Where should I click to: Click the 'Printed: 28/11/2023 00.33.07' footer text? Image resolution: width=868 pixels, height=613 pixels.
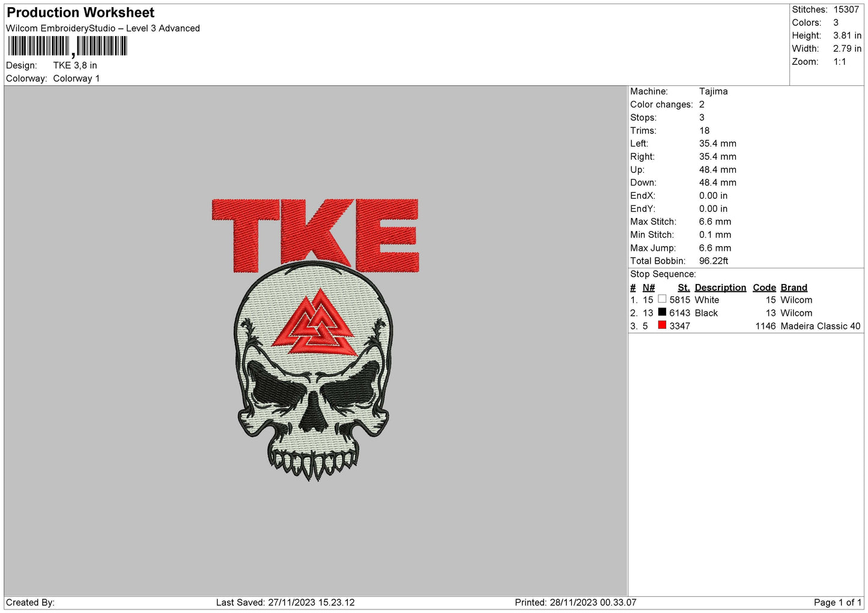pos(575,603)
